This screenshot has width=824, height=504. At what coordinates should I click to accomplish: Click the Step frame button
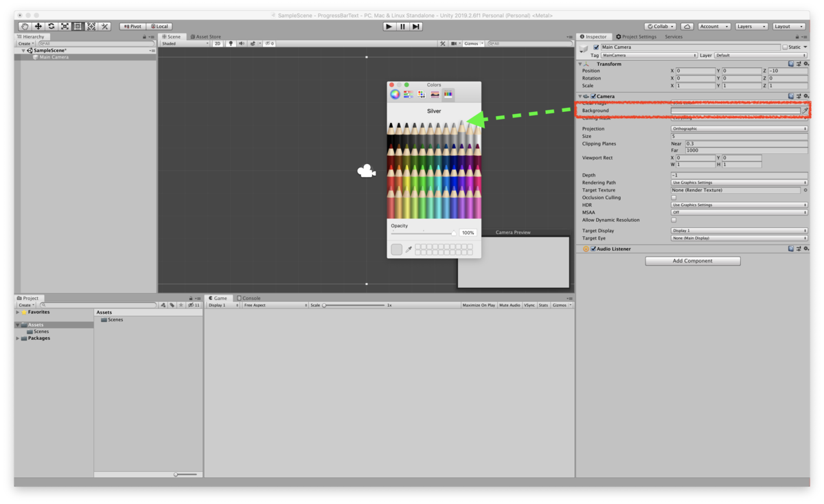point(415,26)
